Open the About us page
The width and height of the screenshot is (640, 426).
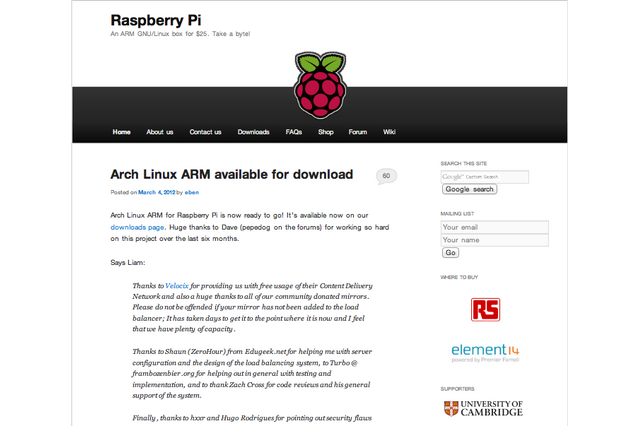click(160, 132)
